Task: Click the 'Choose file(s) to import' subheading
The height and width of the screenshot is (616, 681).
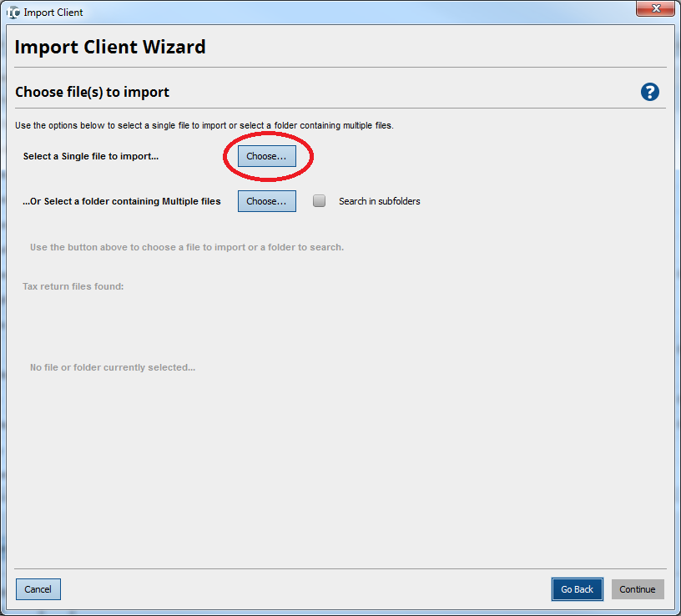Action: tap(92, 92)
